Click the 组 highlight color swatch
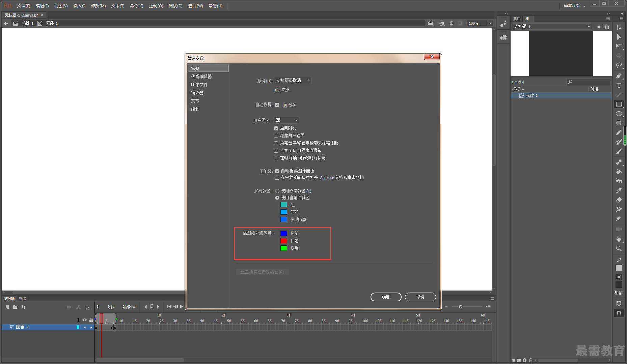This screenshot has height=364, width=627. 284,205
